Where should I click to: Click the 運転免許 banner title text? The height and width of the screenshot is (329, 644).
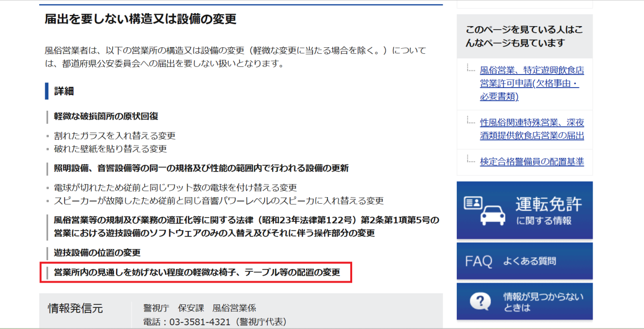[548, 204]
